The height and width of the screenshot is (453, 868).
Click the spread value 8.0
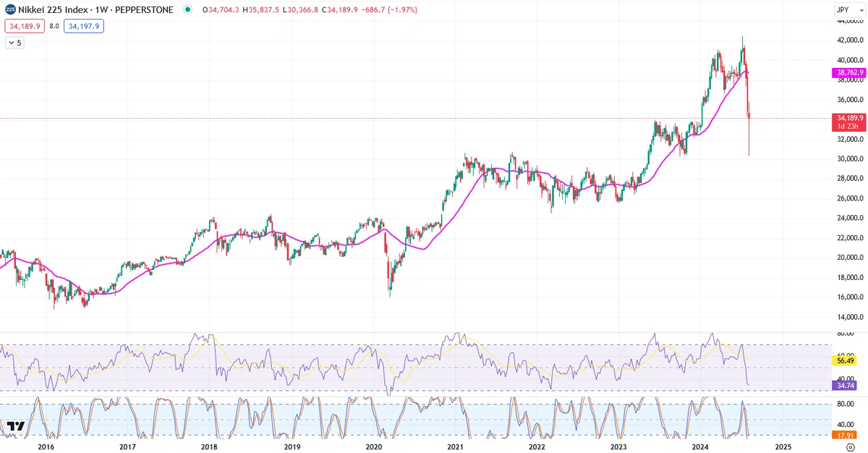click(x=54, y=25)
